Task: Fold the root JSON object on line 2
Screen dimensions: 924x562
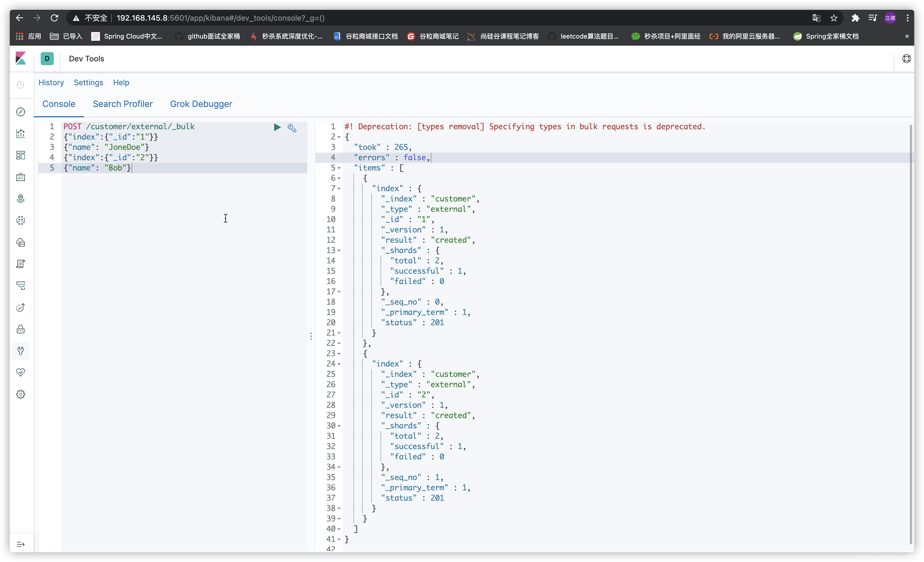Action: click(x=339, y=137)
